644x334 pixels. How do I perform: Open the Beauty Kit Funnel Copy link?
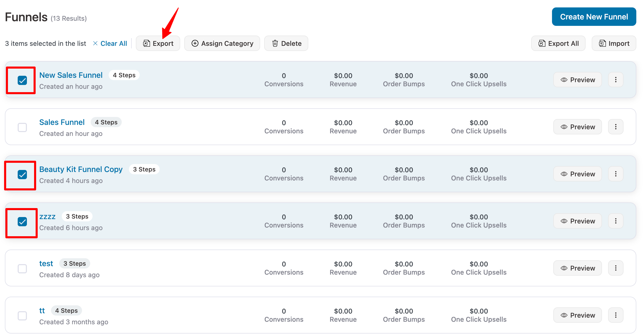click(81, 169)
